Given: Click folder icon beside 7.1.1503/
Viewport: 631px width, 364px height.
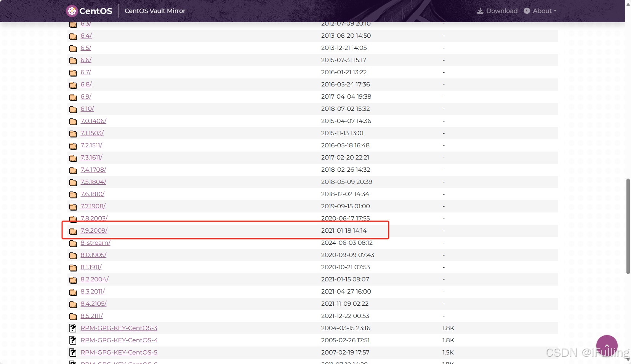Looking at the screenshot, I should click(73, 134).
